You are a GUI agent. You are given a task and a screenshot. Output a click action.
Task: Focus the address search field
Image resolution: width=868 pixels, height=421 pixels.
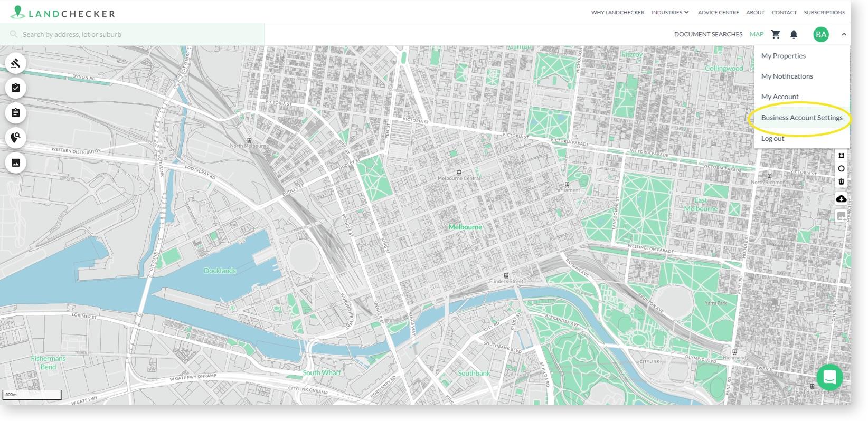coord(132,34)
